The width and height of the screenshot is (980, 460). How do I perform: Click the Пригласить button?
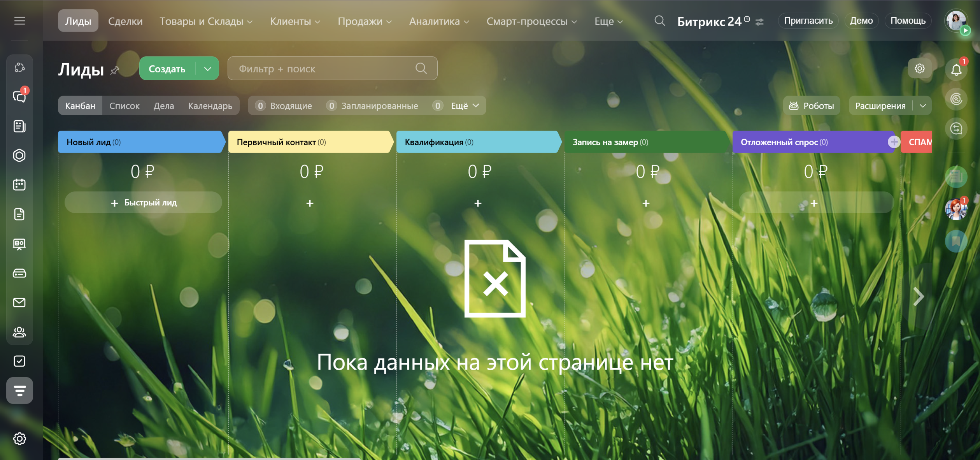(808, 21)
